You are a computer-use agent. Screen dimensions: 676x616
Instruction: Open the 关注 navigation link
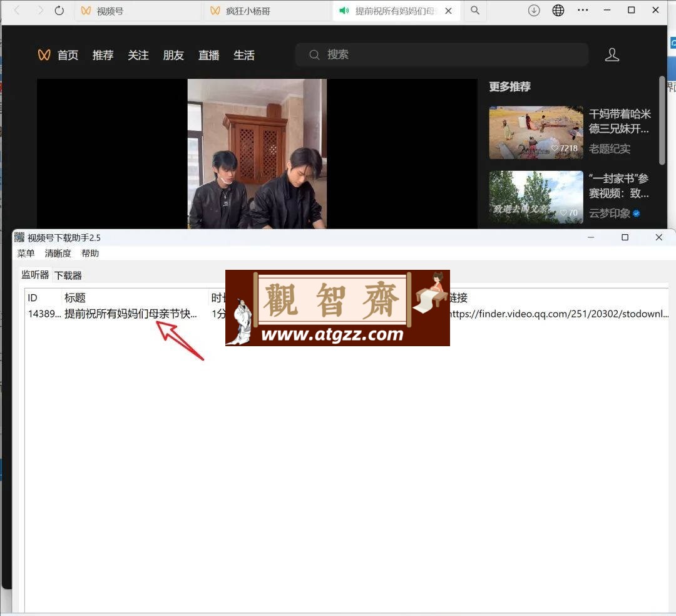tap(138, 55)
